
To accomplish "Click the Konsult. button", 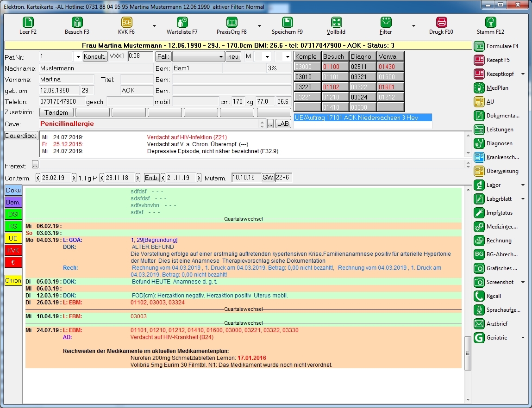I will click(95, 56).
